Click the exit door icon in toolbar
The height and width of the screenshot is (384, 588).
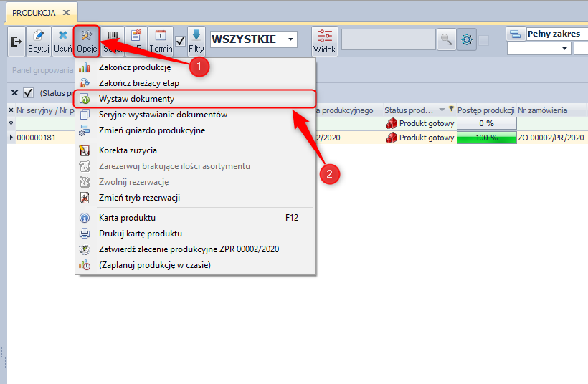16,42
